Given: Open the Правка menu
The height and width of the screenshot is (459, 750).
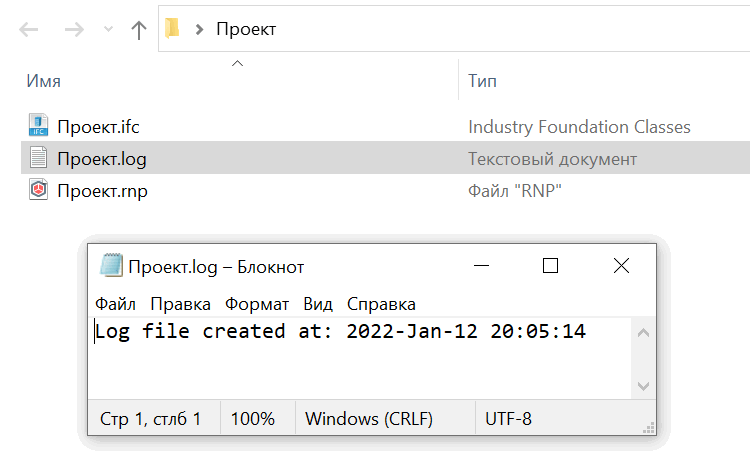Looking at the screenshot, I should click(x=180, y=304).
